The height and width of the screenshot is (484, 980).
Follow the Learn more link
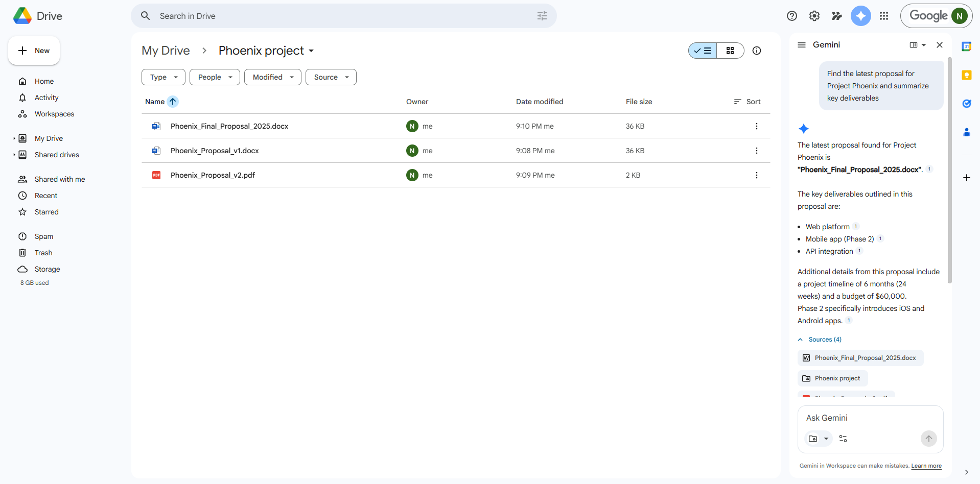click(926, 466)
